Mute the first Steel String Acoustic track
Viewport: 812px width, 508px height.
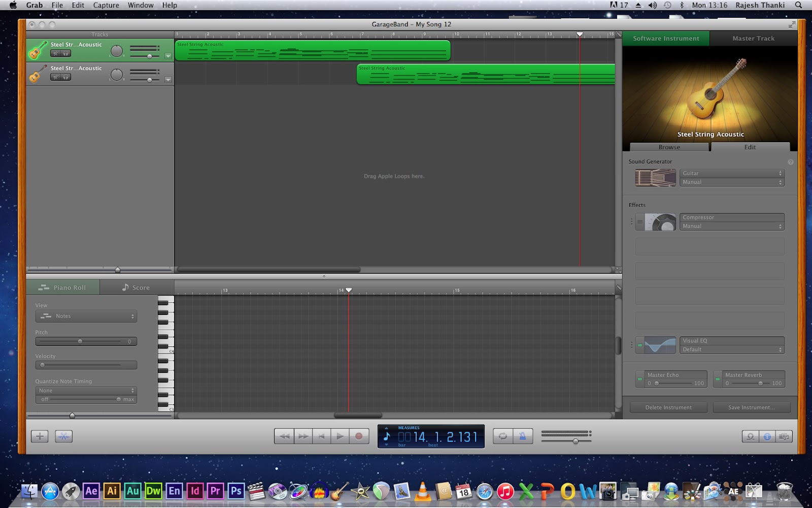[x=55, y=53]
